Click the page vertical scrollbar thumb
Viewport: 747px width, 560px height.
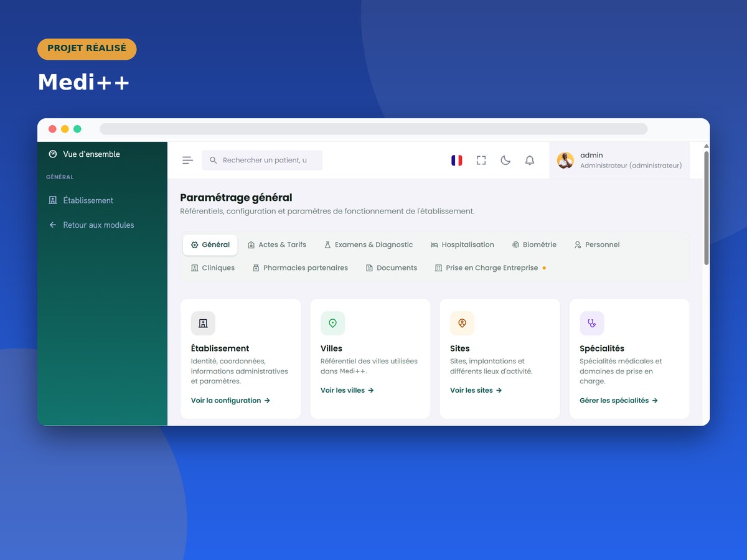coord(707,207)
